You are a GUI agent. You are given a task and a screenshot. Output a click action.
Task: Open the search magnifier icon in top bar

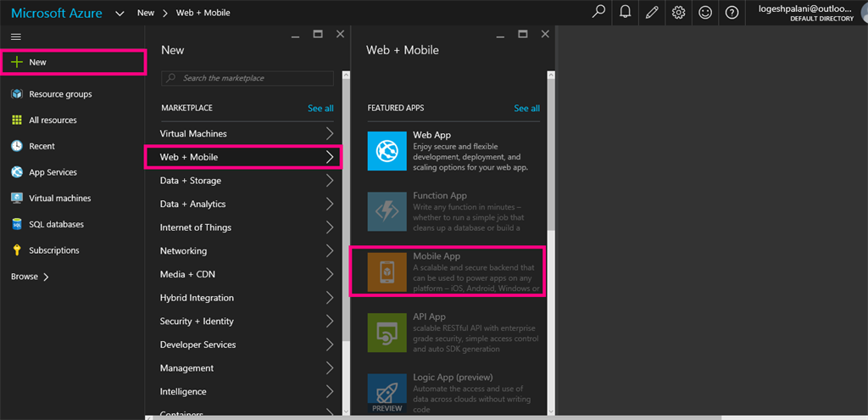[x=598, y=12]
